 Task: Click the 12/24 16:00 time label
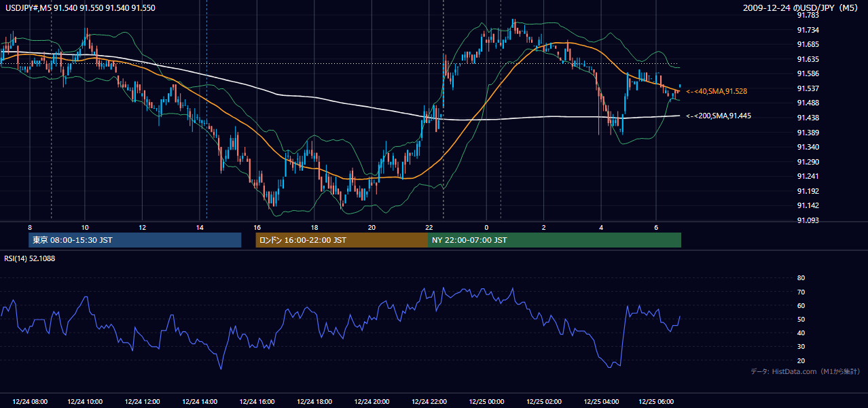pos(257,402)
